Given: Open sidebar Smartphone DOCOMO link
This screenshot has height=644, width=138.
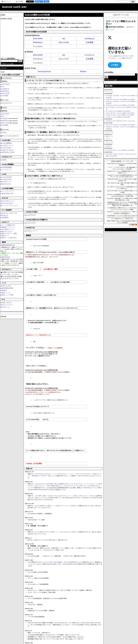Looking at the screenshot, I should click(5, 84).
